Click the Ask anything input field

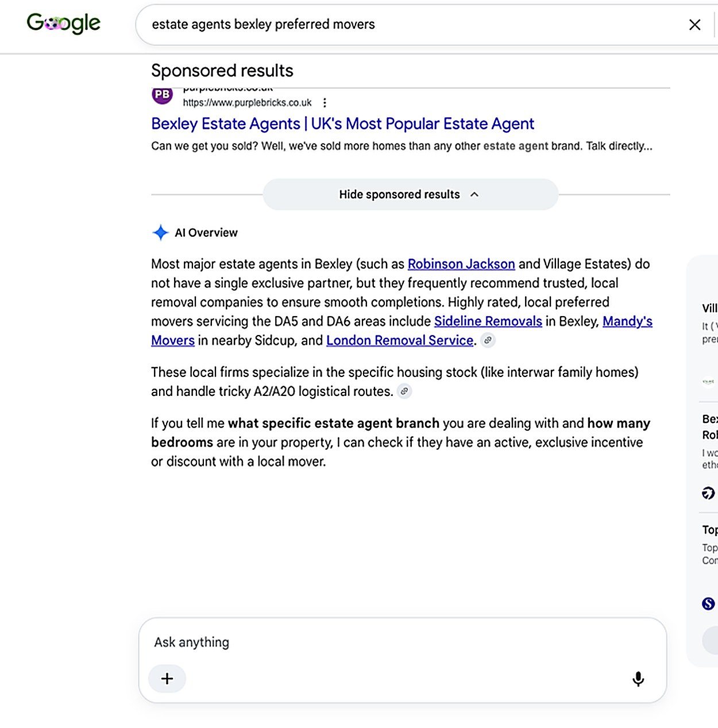(x=402, y=642)
